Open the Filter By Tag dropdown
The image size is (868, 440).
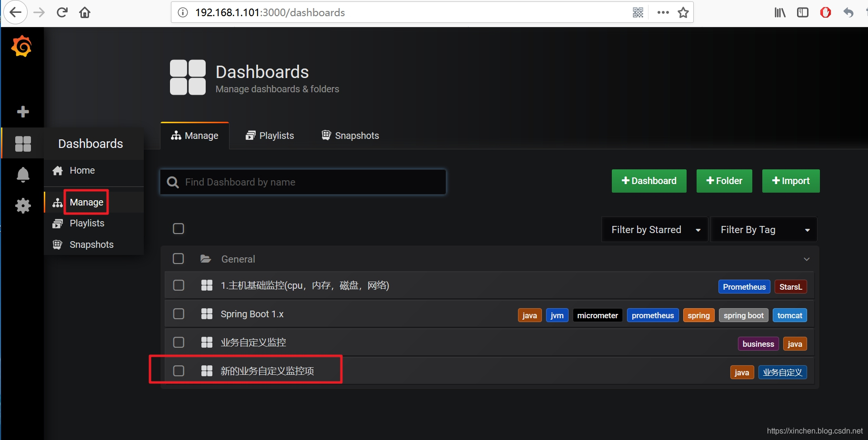coord(764,230)
